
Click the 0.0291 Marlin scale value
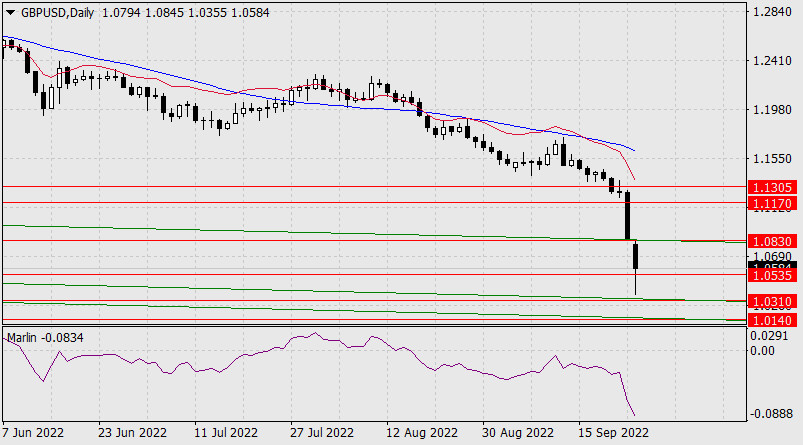(769, 336)
